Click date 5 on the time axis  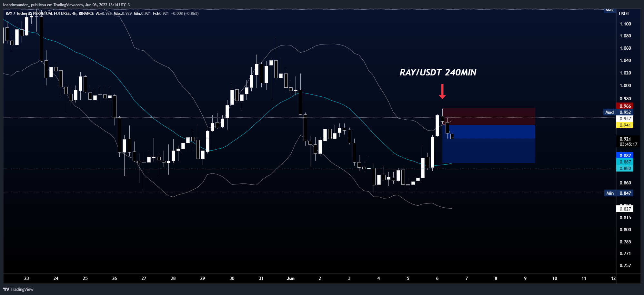click(408, 278)
